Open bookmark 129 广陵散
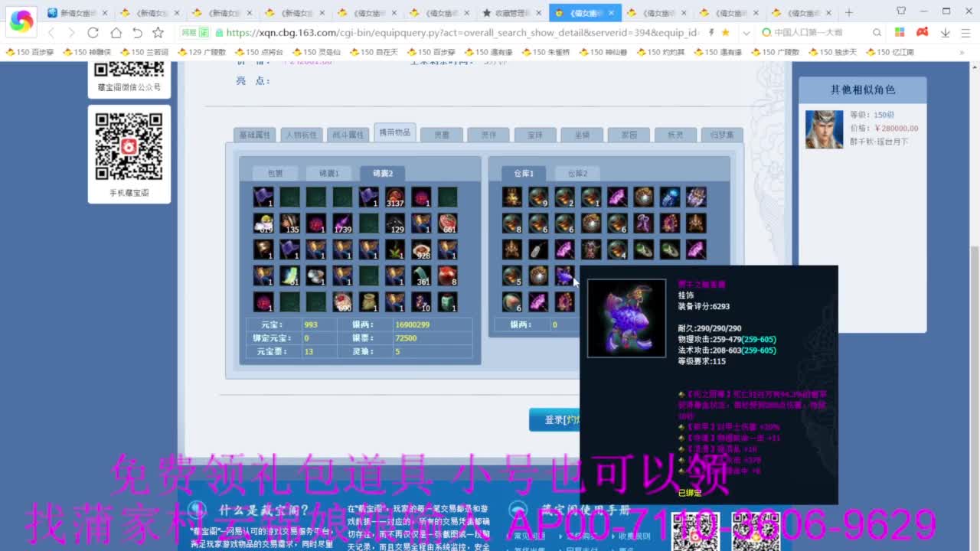Viewport: 980px width, 551px height. 201,52
